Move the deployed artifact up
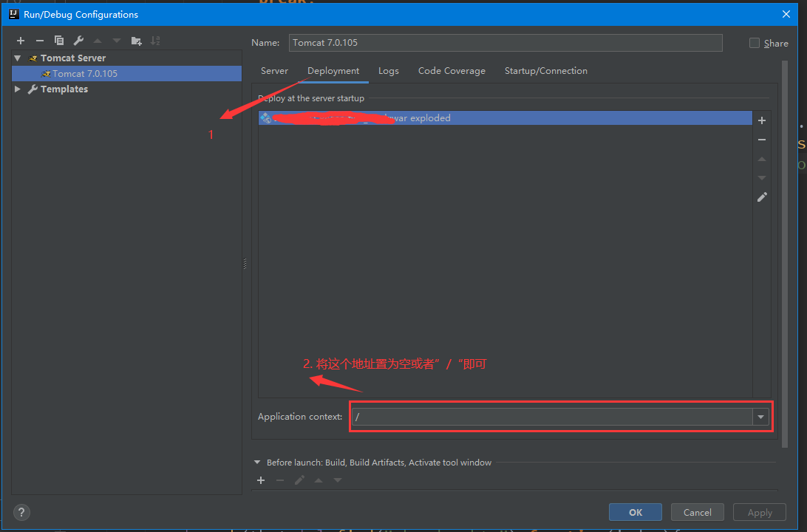 [x=762, y=159]
